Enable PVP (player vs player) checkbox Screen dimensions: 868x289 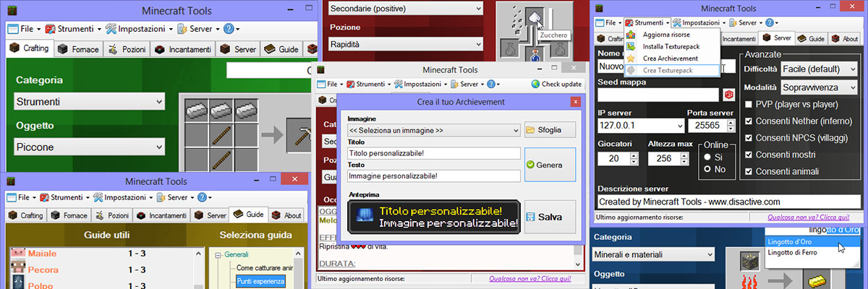749,105
